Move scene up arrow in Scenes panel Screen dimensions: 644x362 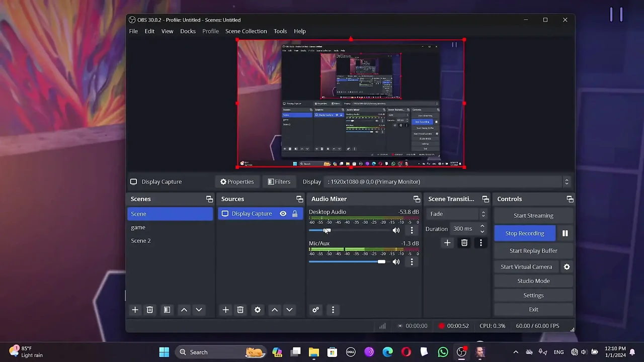click(x=184, y=310)
